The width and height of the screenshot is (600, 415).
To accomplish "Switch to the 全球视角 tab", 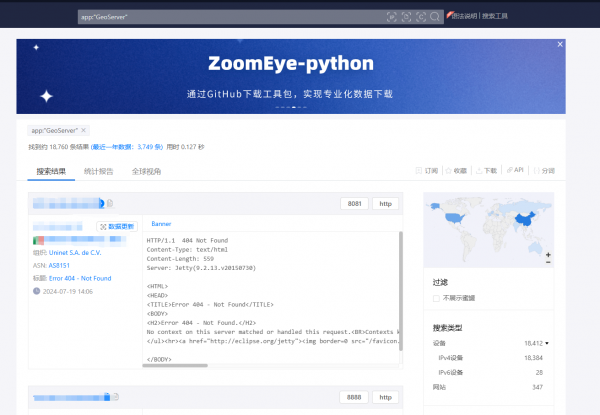I will [x=146, y=172].
